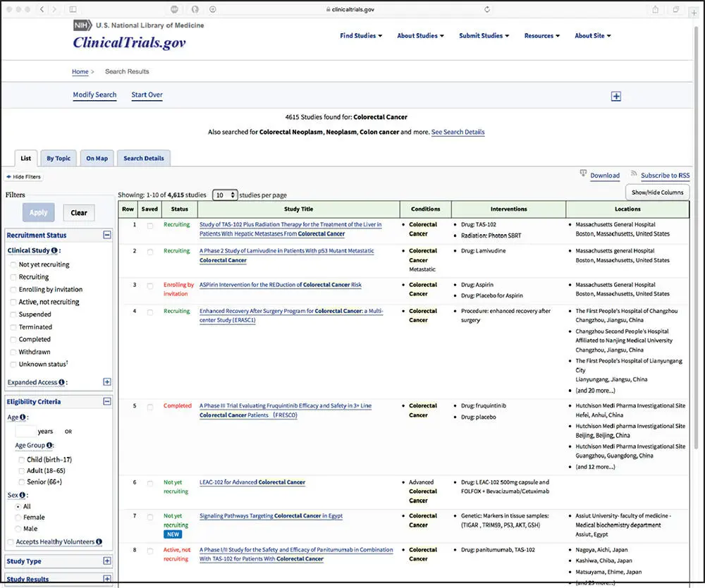Check the Terminated filter
This screenshot has width=705, height=588.
[13, 327]
